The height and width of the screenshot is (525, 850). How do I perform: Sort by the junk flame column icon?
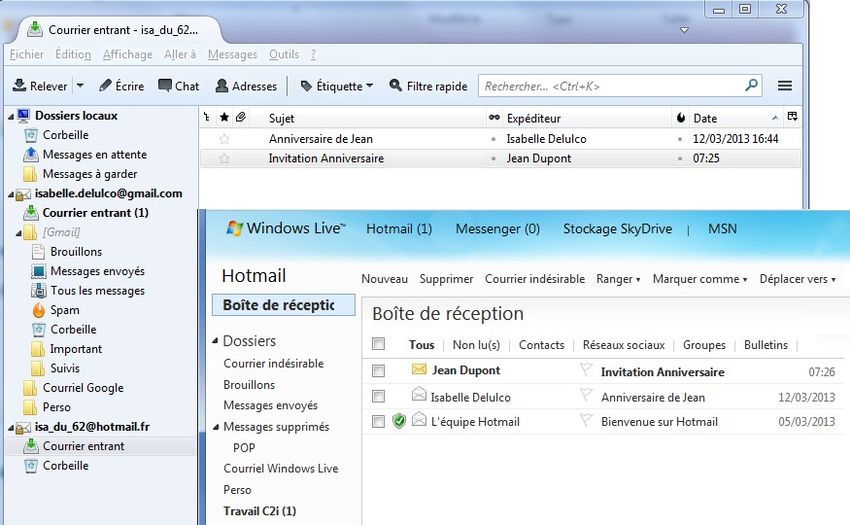click(x=681, y=117)
